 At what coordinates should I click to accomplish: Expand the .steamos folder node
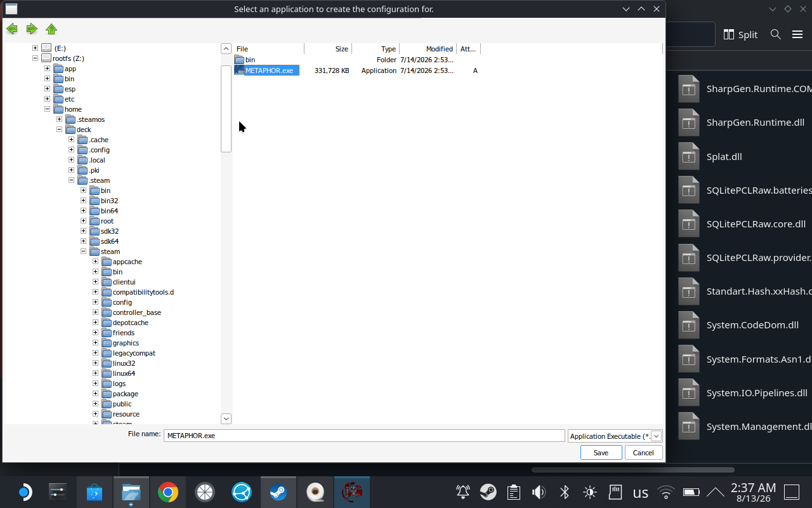[59, 119]
